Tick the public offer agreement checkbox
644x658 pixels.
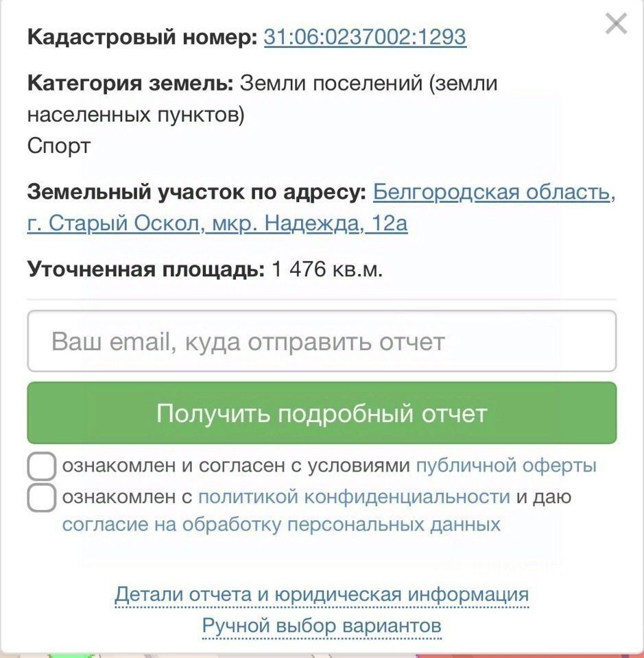[x=42, y=466]
